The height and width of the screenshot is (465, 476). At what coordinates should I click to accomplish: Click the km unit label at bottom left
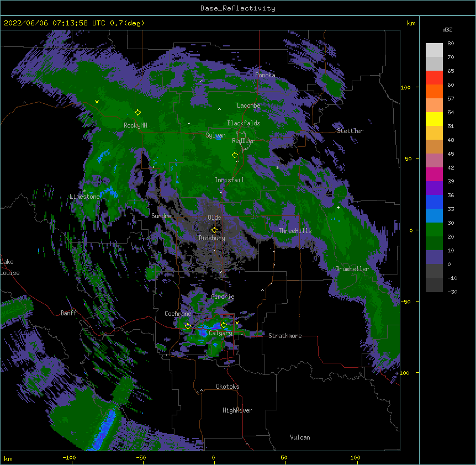tap(8, 458)
